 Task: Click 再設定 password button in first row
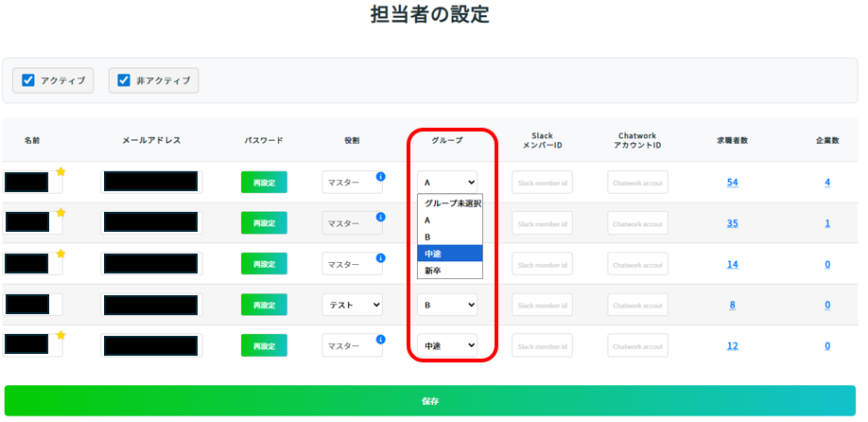tap(264, 183)
